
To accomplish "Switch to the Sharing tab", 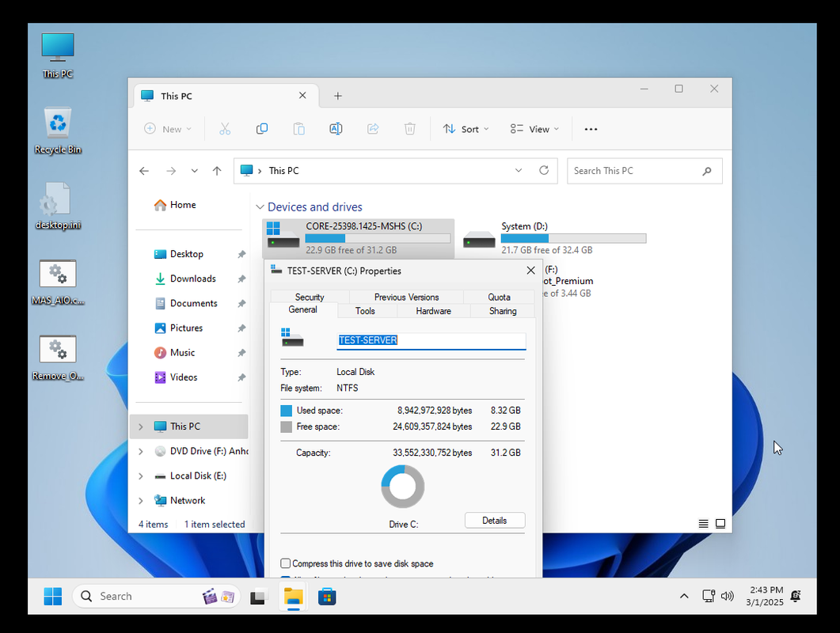I will pyautogui.click(x=503, y=311).
